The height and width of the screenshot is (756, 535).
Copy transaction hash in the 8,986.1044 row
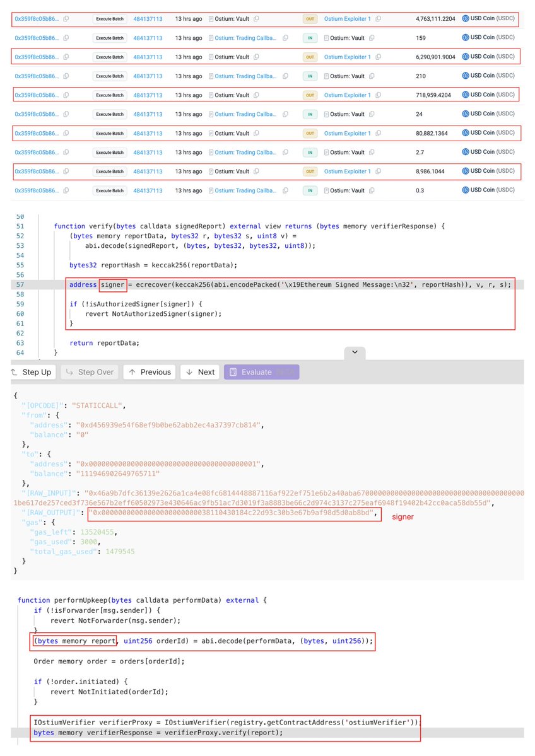point(66,171)
